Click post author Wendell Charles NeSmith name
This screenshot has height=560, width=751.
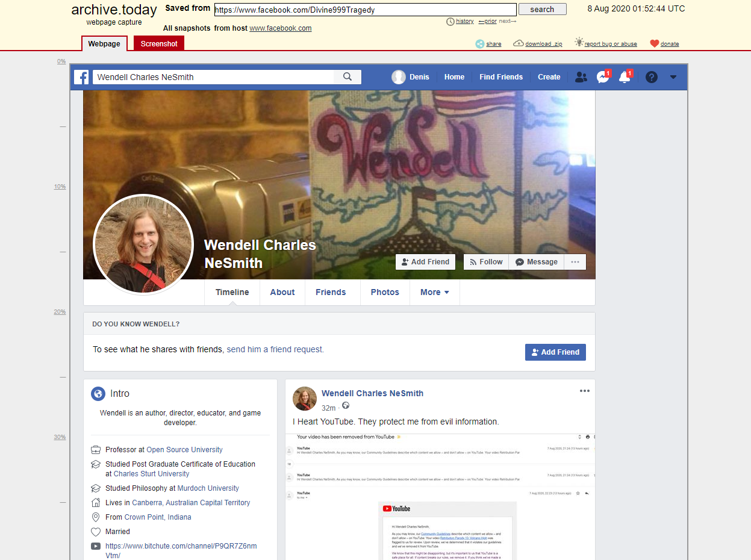372,393
